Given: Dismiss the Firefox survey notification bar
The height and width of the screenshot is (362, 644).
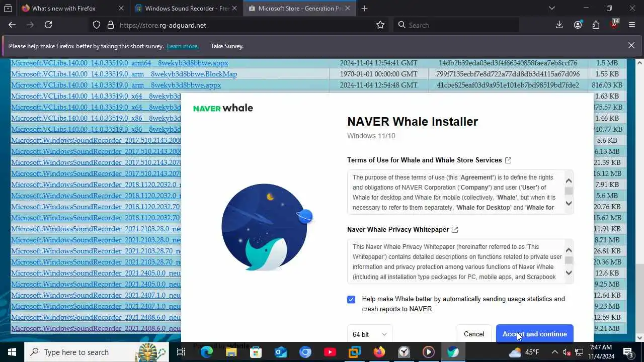Looking at the screenshot, I should (x=631, y=45).
